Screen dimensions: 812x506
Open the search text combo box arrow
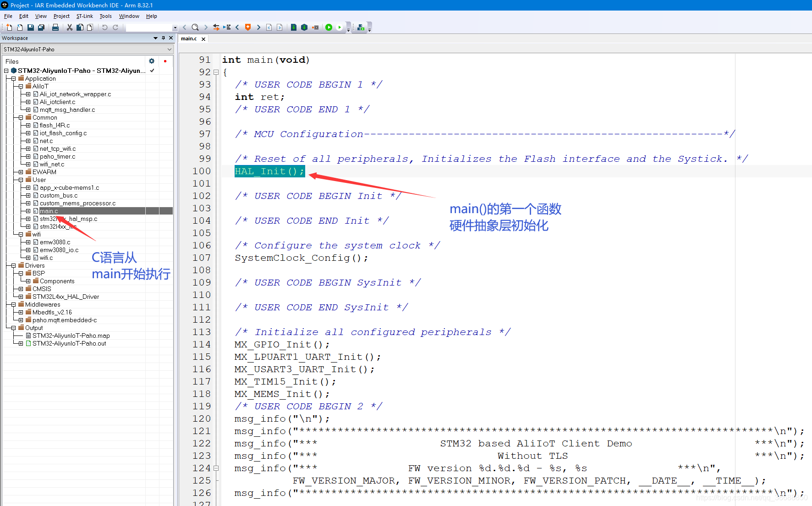pyautogui.click(x=175, y=27)
